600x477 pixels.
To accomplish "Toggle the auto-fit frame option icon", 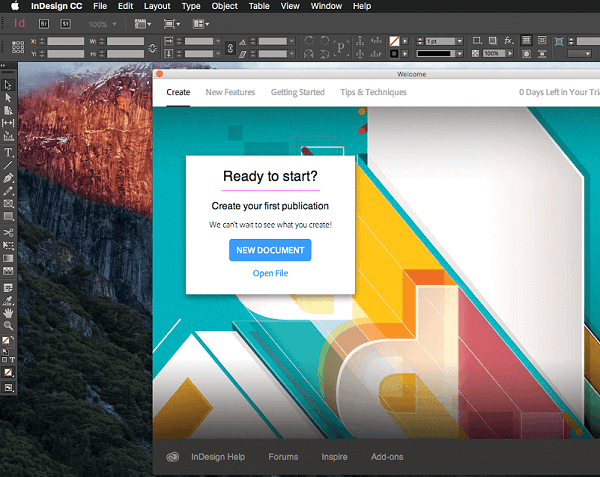I will 559,41.
